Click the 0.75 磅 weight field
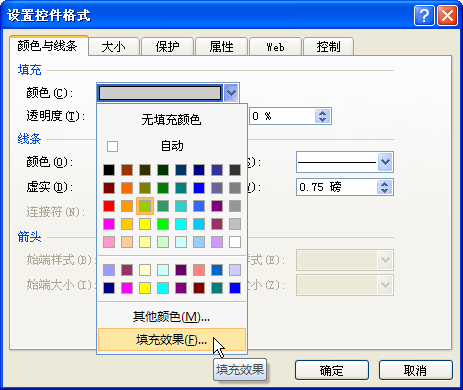This screenshot has height=390, width=463. (337, 187)
